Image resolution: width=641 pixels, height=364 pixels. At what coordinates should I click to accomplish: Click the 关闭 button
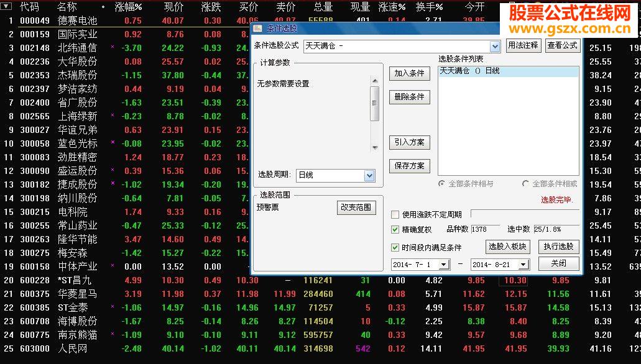(559, 263)
